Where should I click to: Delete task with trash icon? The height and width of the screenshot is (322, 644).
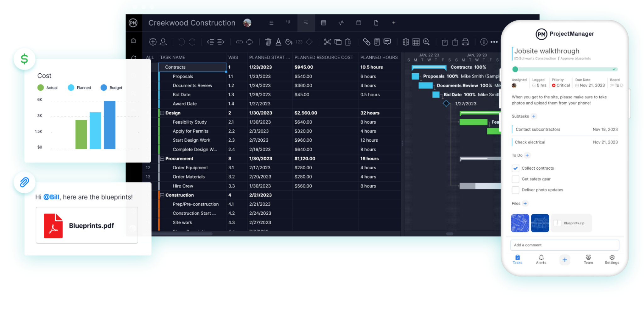coord(268,42)
